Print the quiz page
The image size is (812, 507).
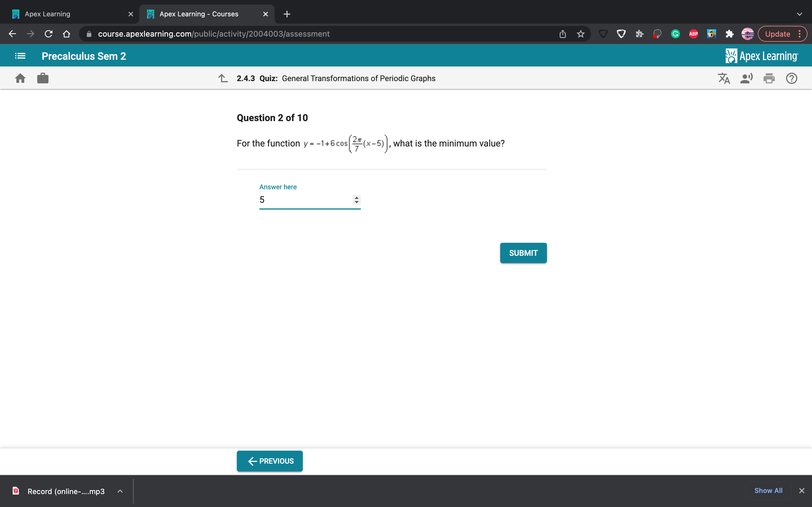(x=769, y=79)
